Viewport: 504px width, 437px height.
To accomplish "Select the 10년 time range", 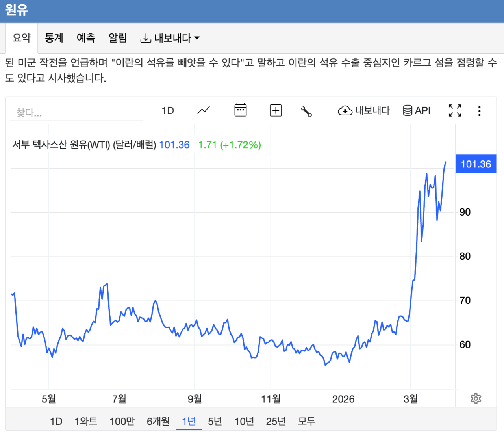I will (x=244, y=422).
